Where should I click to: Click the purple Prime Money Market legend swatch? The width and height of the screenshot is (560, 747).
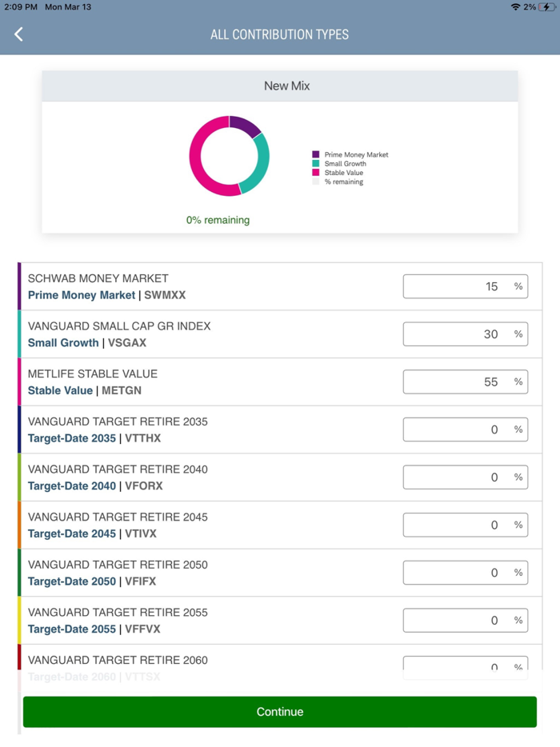[x=316, y=154]
